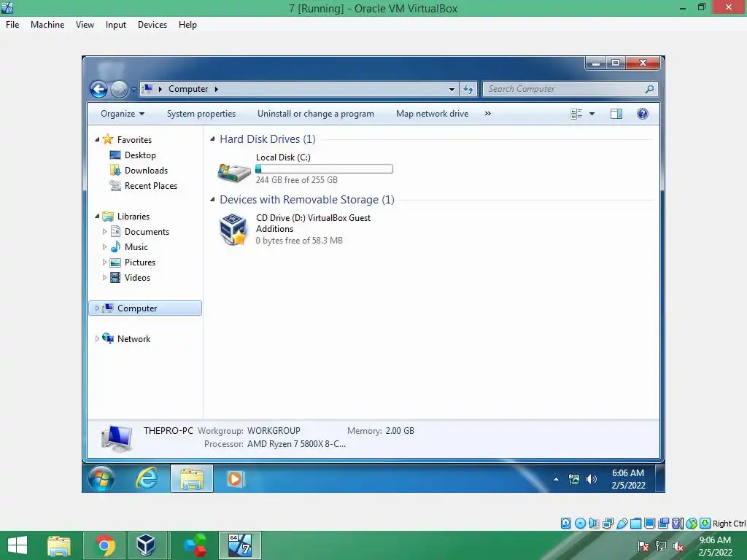Viewport: 747px width, 560px height.
Task: Expand the Videos library node
Action: pos(104,277)
